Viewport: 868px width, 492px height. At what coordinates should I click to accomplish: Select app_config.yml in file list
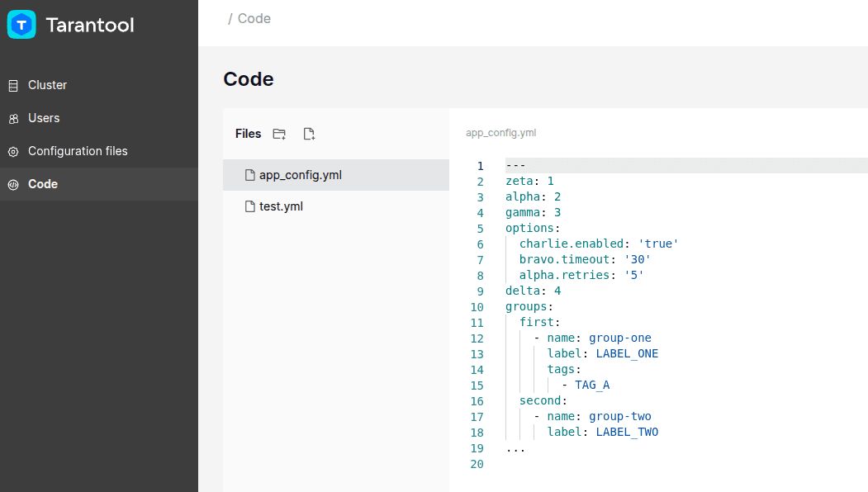click(x=336, y=176)
